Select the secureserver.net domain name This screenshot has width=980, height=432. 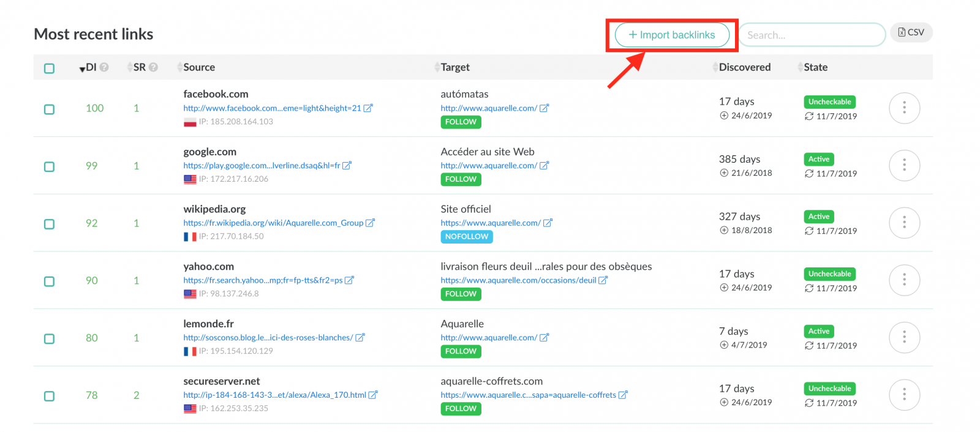click(222, 381)
